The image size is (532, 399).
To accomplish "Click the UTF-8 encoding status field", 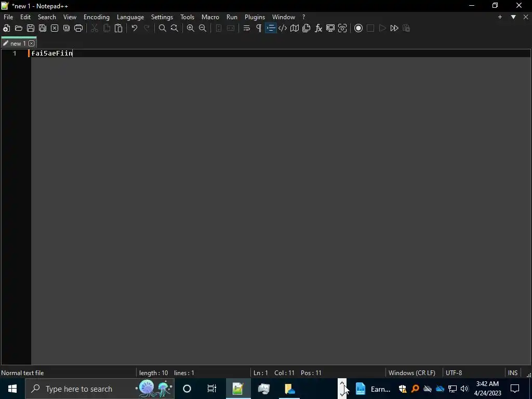I will pos(454,373).
